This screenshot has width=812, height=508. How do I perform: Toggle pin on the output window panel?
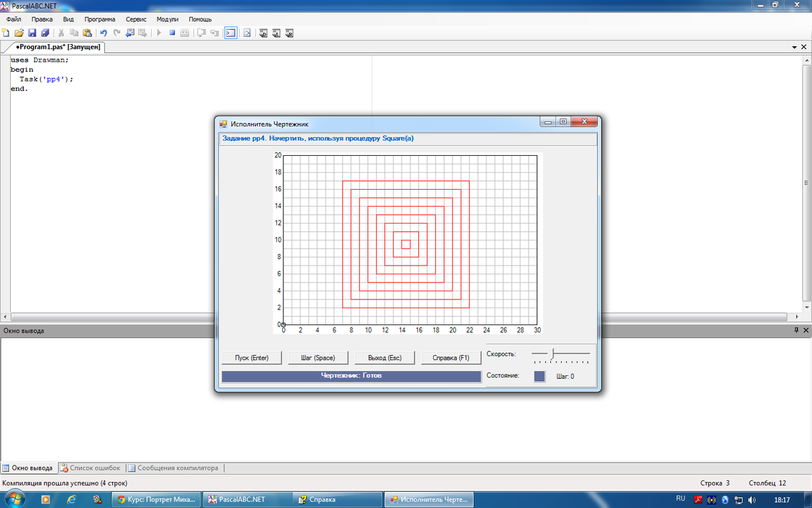[x=796, y=331]
